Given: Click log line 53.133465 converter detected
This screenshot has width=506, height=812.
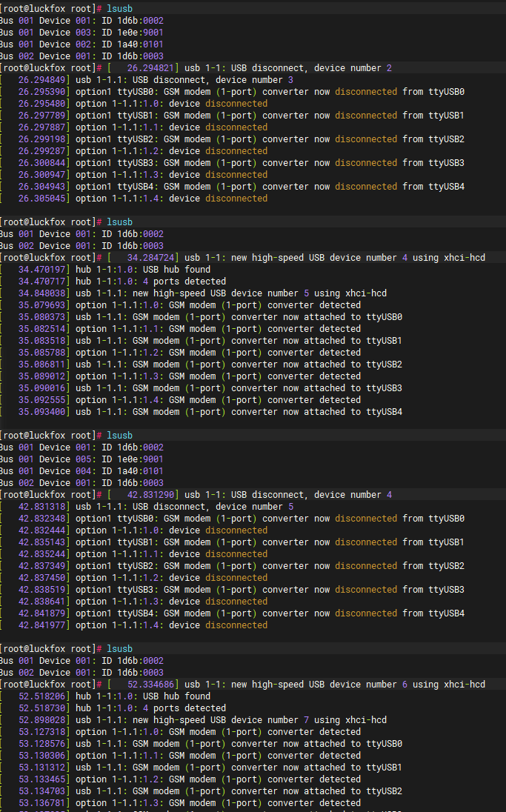Looking at the screenshot, I should click(181, 780).
